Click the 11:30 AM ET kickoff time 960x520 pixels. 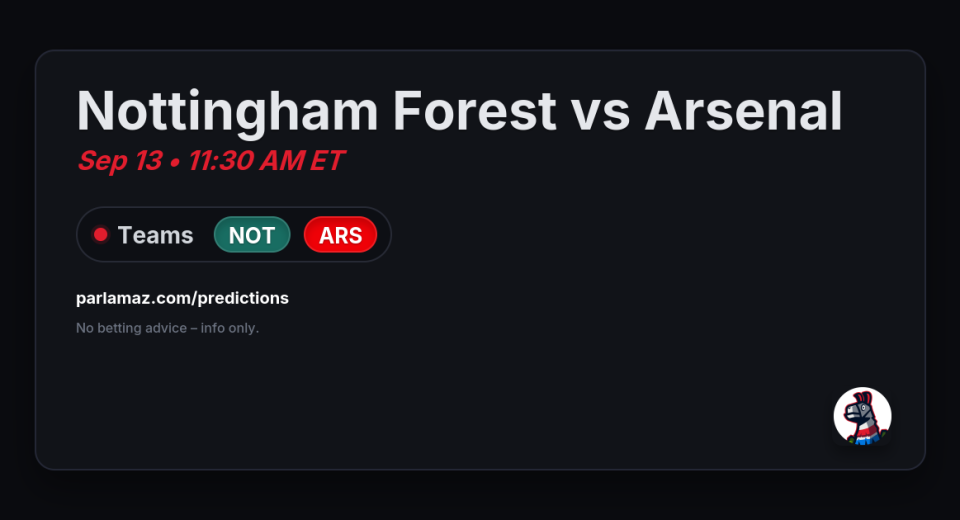pyautogui.click(x=266, y=161)
